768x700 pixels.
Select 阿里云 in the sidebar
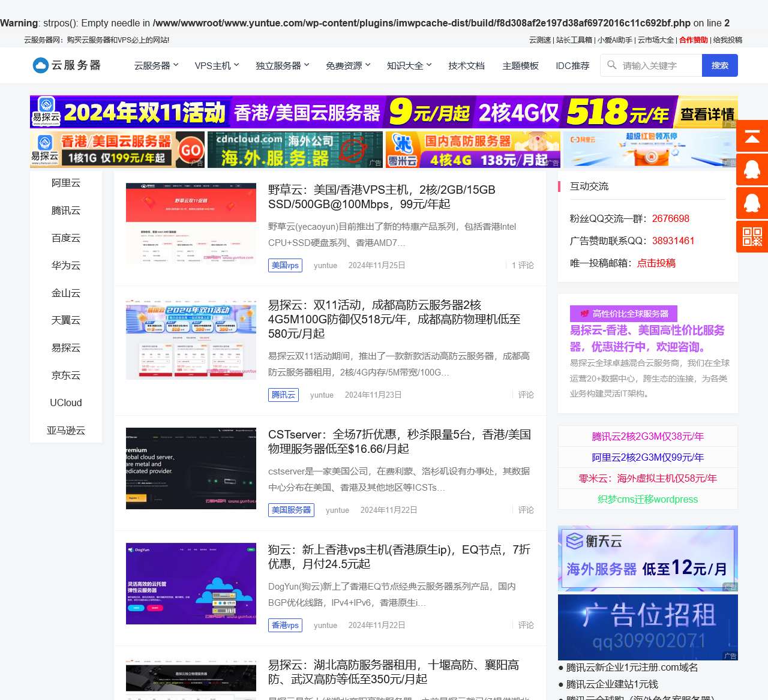coord(66,183)
